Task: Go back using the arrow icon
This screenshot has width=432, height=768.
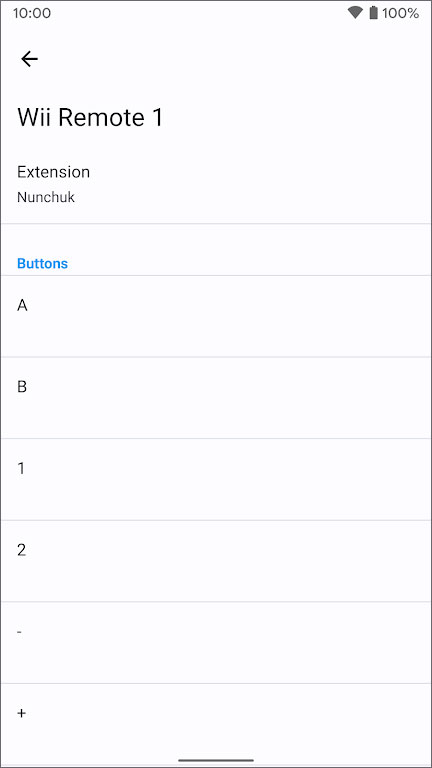Action: (x=29, y=59)
